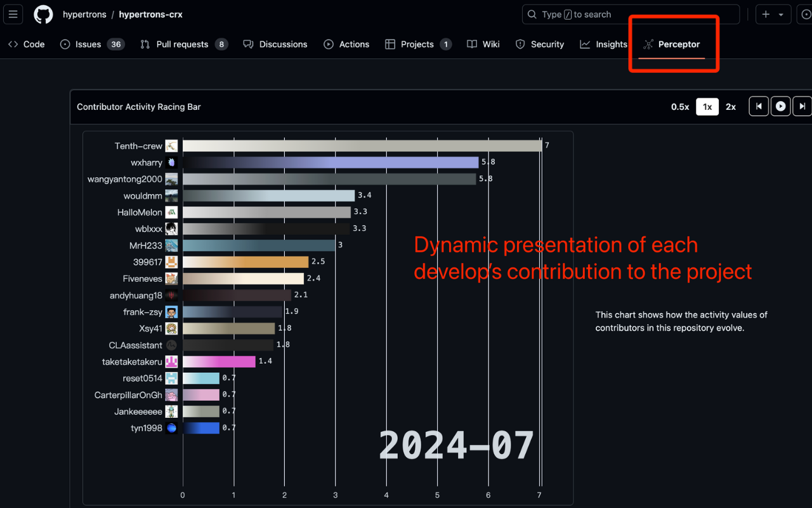812x508 pixels.
Task: Click tyn1998 avatar icon
Action: click(x=171, y=428)
